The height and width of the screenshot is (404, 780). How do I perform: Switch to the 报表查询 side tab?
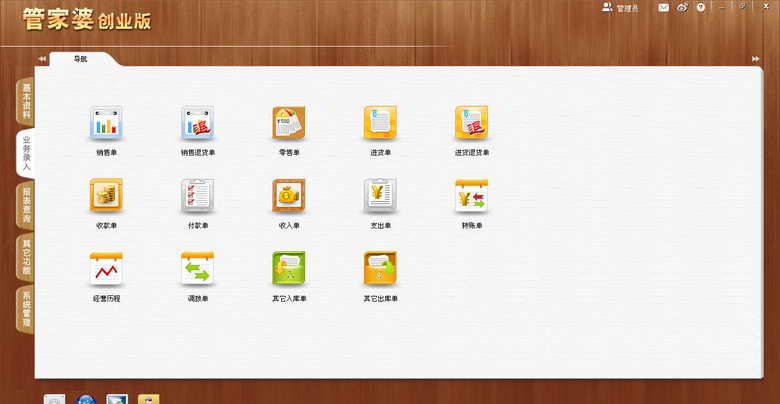coord(26,205)
